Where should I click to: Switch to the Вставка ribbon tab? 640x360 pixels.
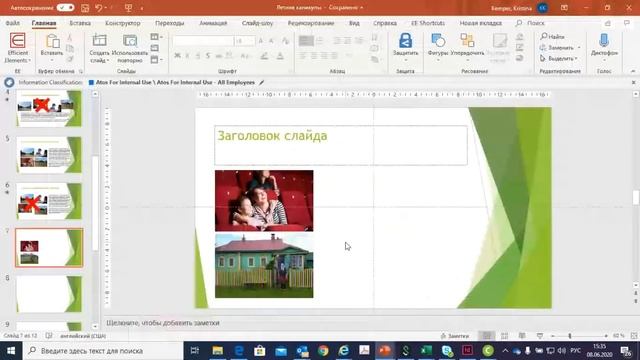click(80, 23)
